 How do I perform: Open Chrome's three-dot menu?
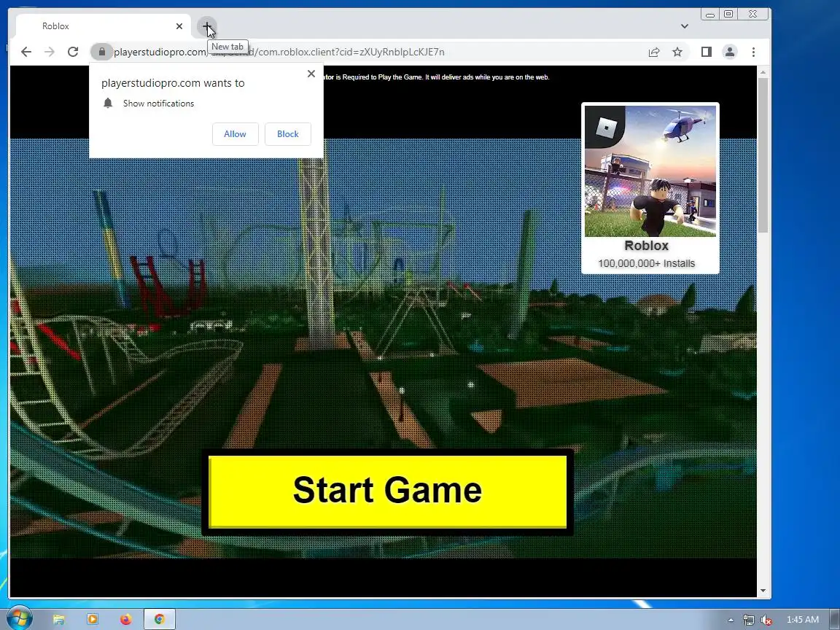[753, 52]
